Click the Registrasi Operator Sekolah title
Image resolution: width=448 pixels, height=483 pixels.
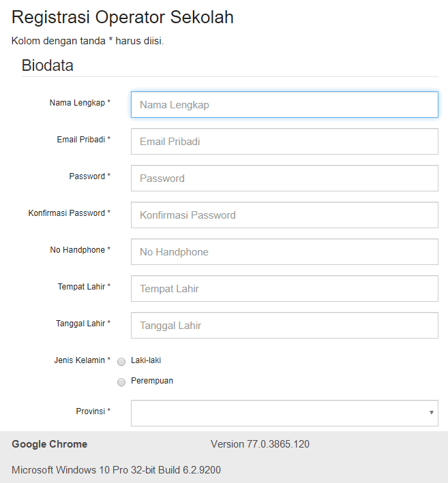click(123, 17)
